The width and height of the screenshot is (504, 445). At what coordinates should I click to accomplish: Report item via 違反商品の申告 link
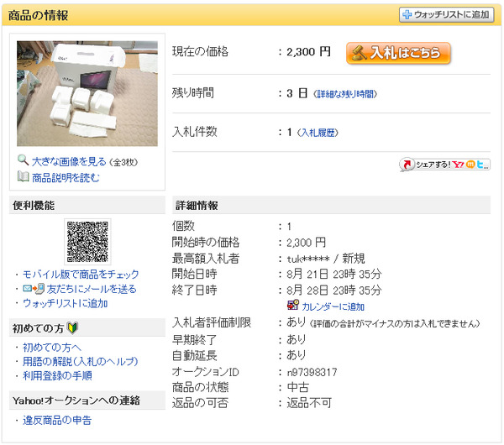click(57, 421)
